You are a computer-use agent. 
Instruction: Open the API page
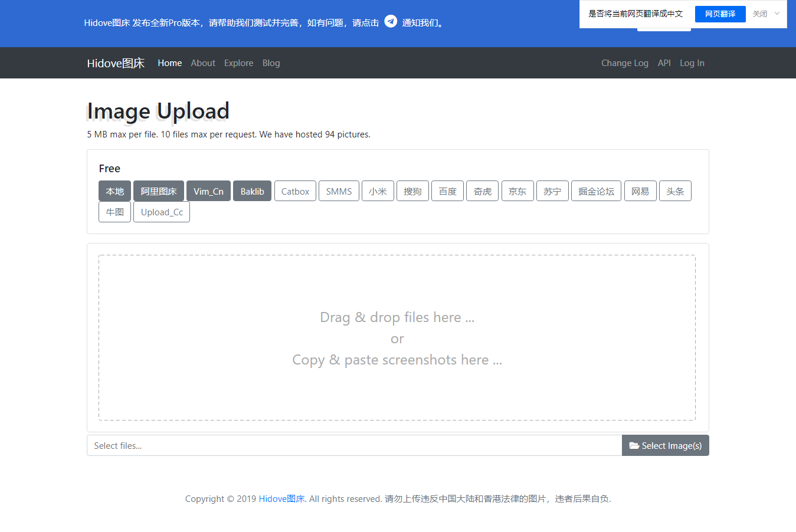pos(664,63)
